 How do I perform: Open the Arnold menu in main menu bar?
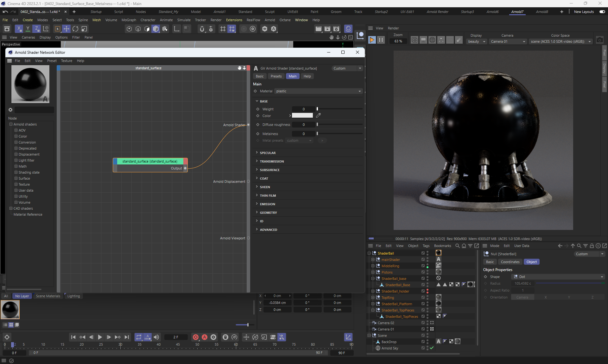269,20
